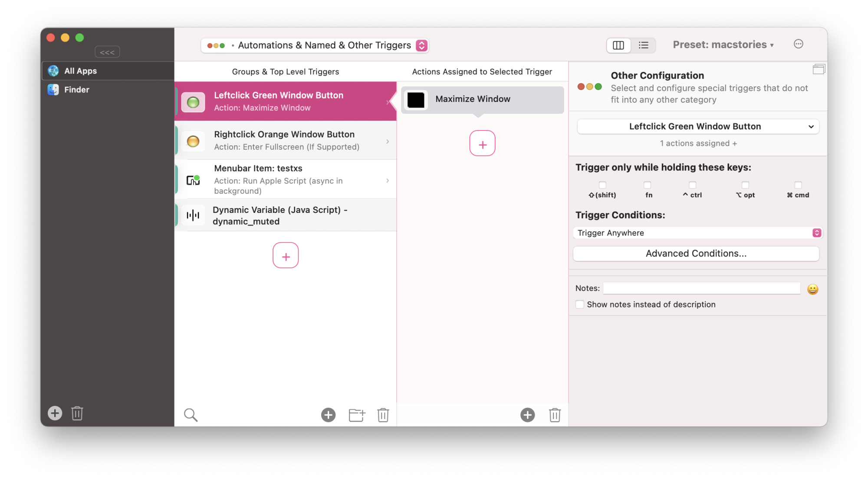Open Leftclick Green Window Button trigger dropdown
The image size is (868, 480).
[697, 127]
